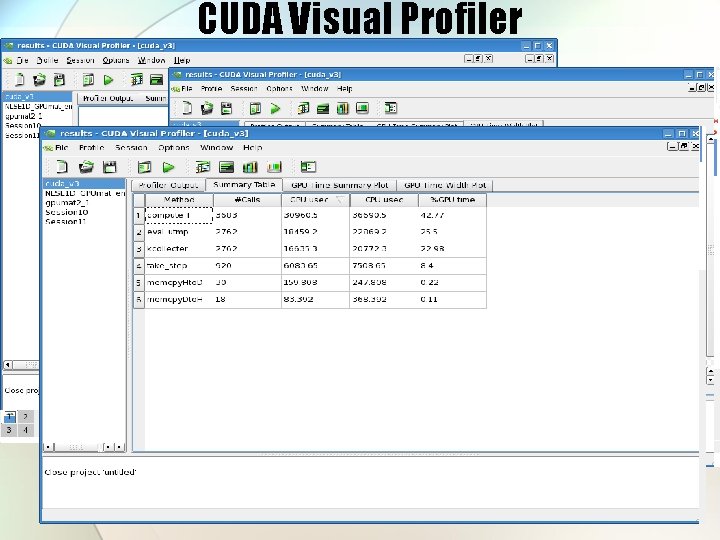The height and width of the screenshot is (540, 720).
Task: Click New document icon in the rear window
Action: [19, 79]
